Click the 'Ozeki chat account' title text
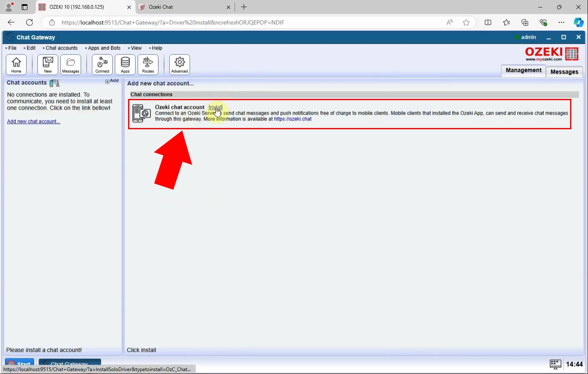The image size is (588, 374). point(180,107)
